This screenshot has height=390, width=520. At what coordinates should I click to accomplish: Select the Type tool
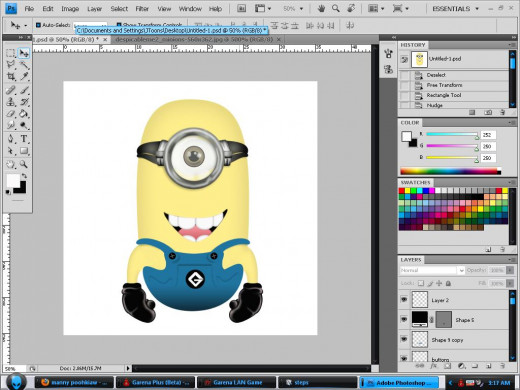(24, 139)
